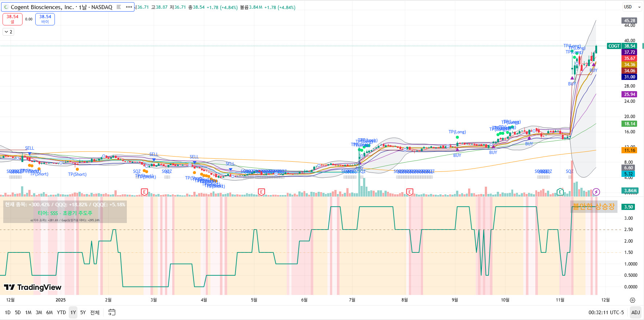Click the SELL signal label above 3월
644x320 pixels.
point(154,154)
